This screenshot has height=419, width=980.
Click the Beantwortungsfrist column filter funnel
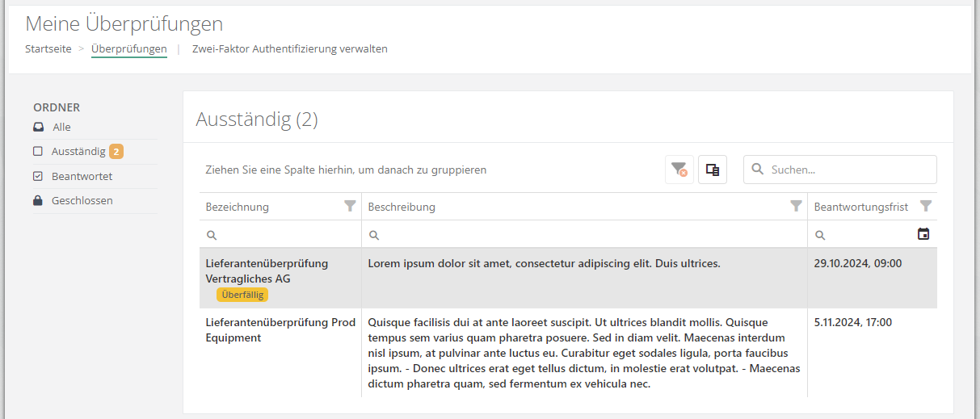[926, 207]
